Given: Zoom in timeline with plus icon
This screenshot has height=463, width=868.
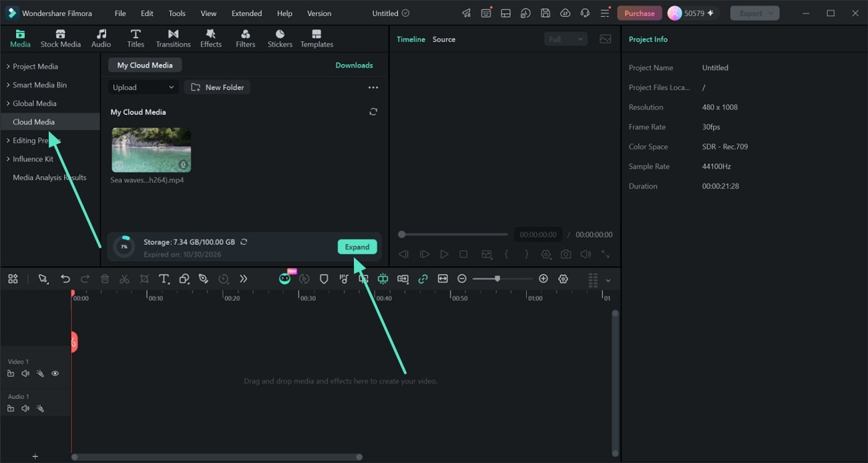Looking at the screenshot, I should (x=544, y=279).
